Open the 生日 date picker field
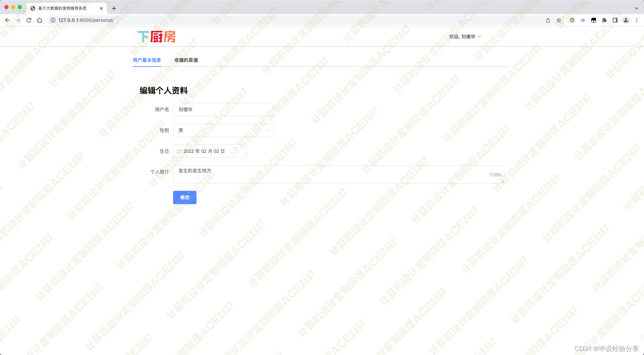Screen dimensions: 644x355 coord(210,151)
